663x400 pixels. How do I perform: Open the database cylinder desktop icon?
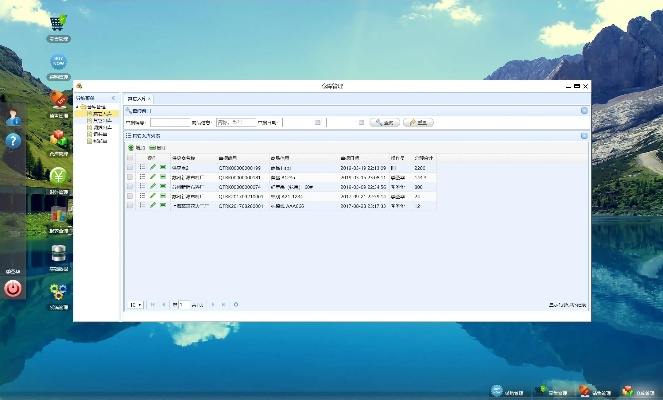click(x=58, y=253)
